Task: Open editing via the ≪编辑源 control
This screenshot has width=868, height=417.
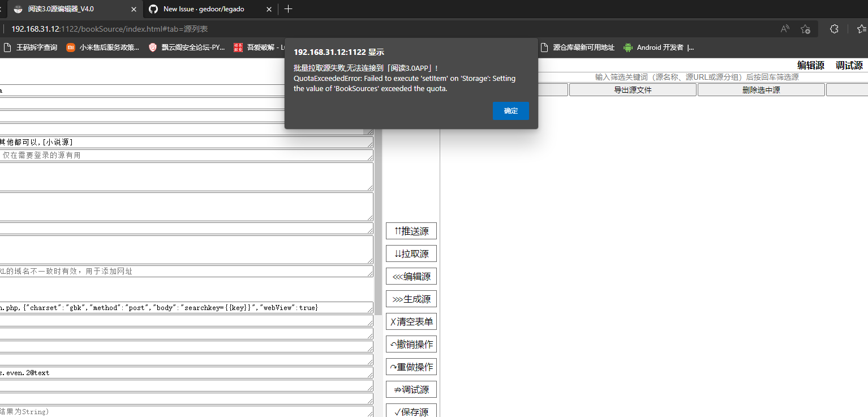Action: (x=411, y=276)
